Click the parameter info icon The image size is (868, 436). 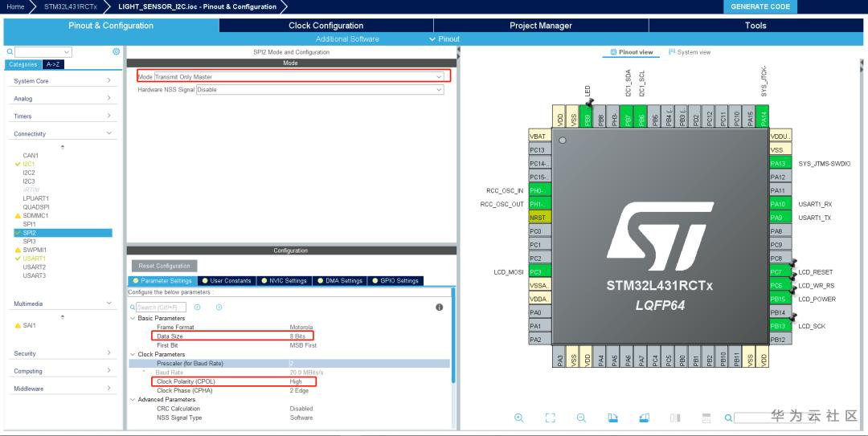[439, 307]
